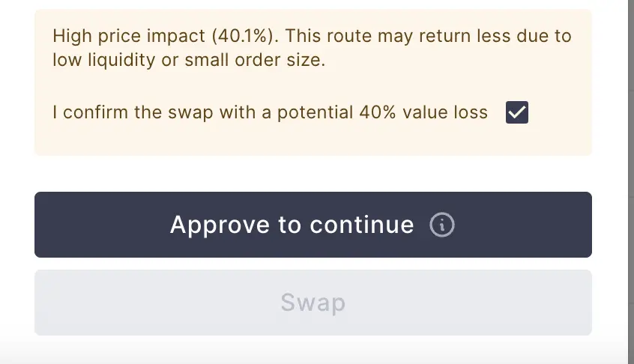Click the grey 'Swap' label text
The height and width of the screenshot is (364, 634).
(x=313, y=303)
